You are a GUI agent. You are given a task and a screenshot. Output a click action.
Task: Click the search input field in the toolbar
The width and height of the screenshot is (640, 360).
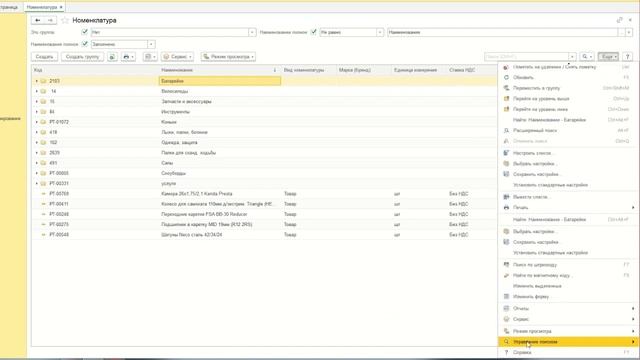[527, 57]
